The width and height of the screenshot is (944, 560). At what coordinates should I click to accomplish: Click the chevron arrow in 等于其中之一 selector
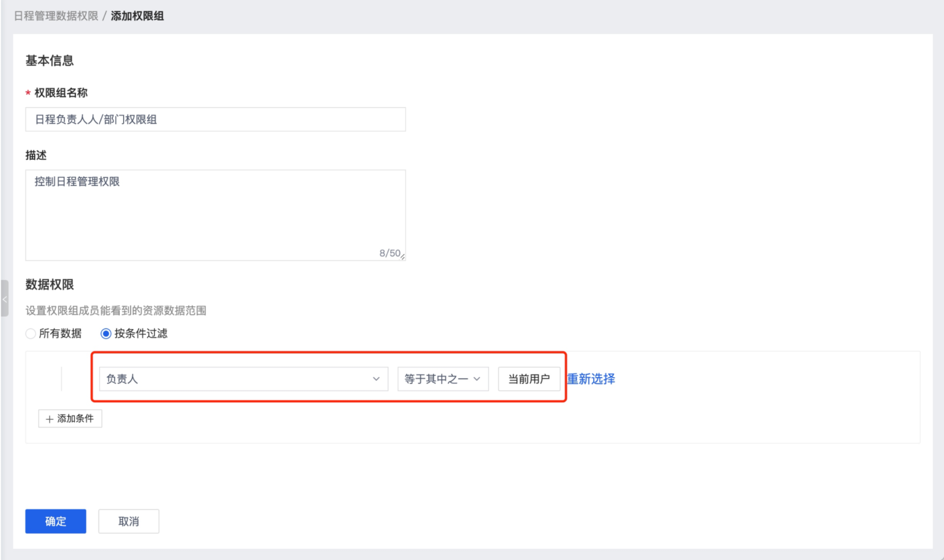click(x=477, y=379)
